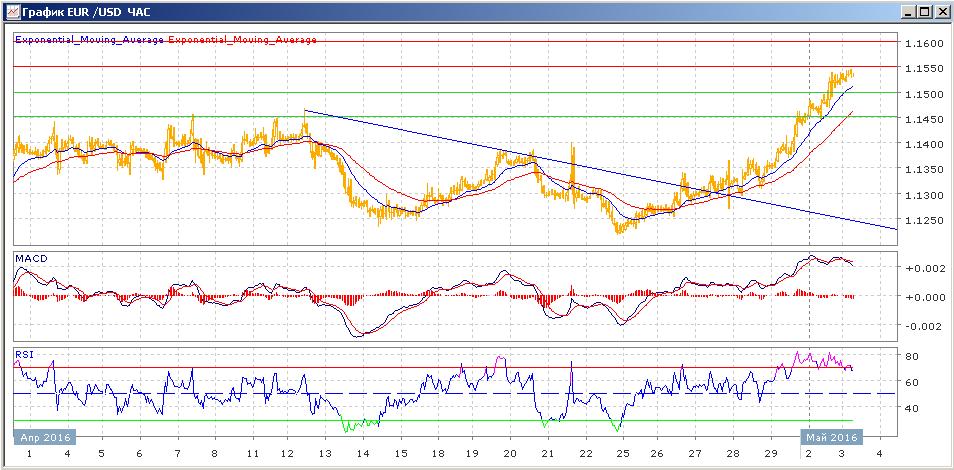The height and width of the screenshot is (470, 954).
Task: Click the RSI panel label
Action: [27, 353]
